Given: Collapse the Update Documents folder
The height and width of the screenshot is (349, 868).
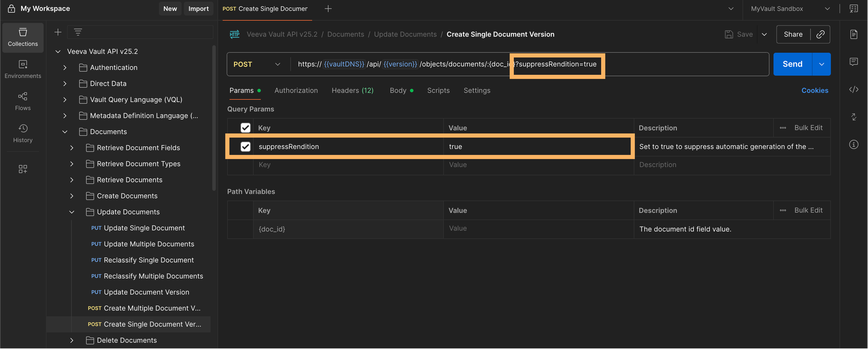Looking at the screenshot, I should (x=71, y=212).
